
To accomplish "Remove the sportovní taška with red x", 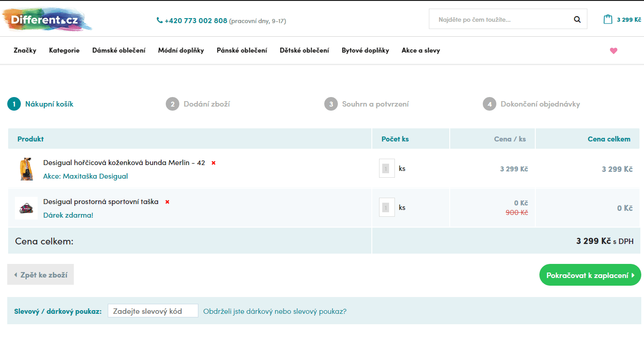I will point(167,202).
